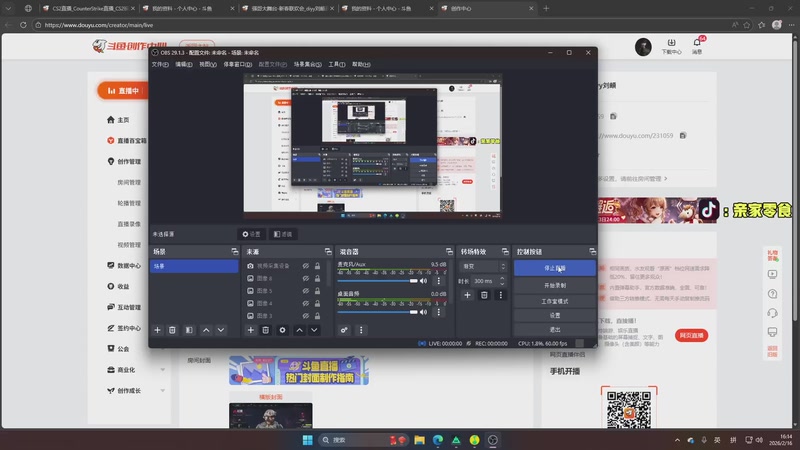The height and width of the screenshot is (450, 800).
Task: Open 下载中心 icon on Douyu header
Action: coord(671,46)
